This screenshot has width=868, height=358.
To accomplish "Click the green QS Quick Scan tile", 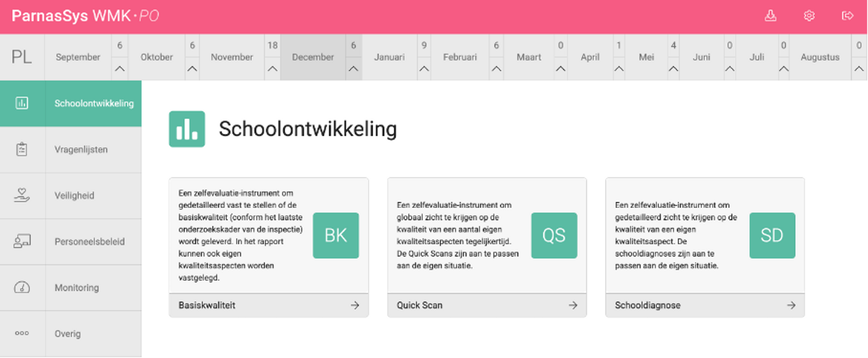I will [x=554, y=235].
